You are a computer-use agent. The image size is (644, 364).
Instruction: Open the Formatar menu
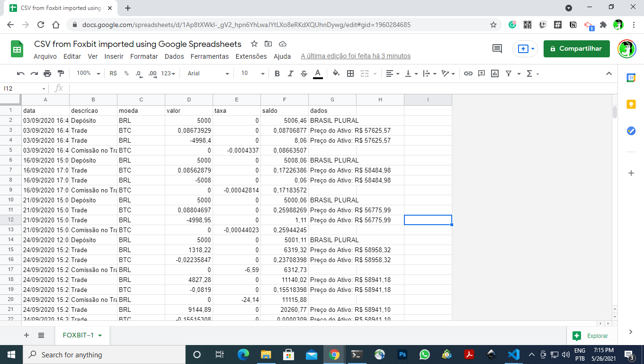tap(144, 56)
